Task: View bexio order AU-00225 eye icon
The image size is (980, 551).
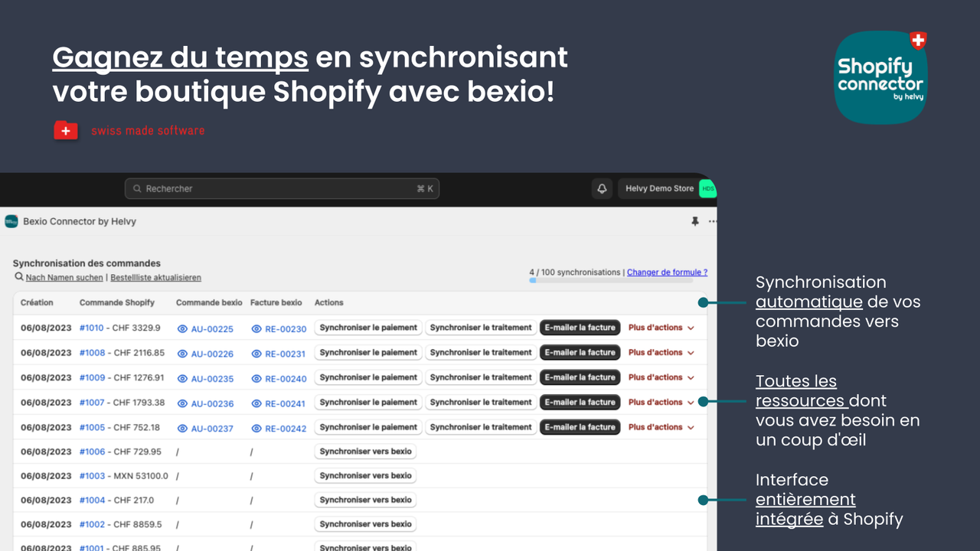Action: 182,329
